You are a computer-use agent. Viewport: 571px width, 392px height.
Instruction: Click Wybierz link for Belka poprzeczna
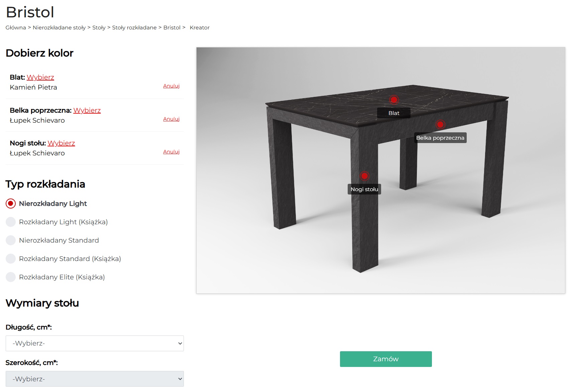[87, 110]
